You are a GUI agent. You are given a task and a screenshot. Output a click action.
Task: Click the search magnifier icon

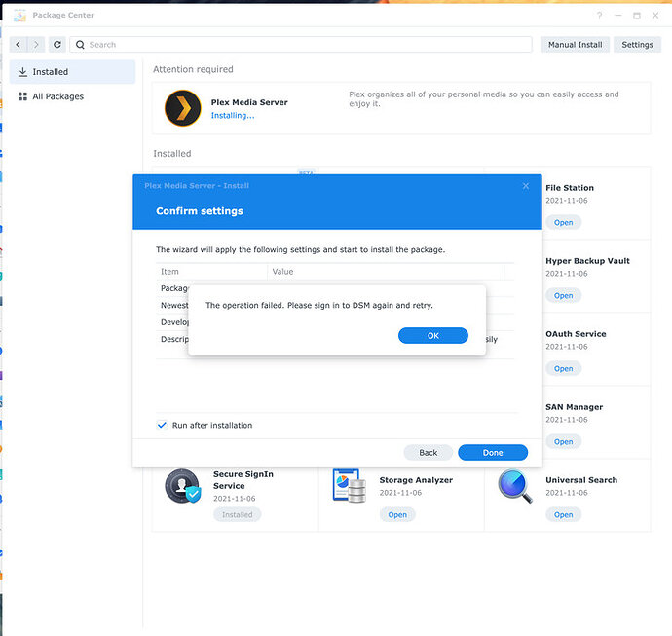point(80,45)
